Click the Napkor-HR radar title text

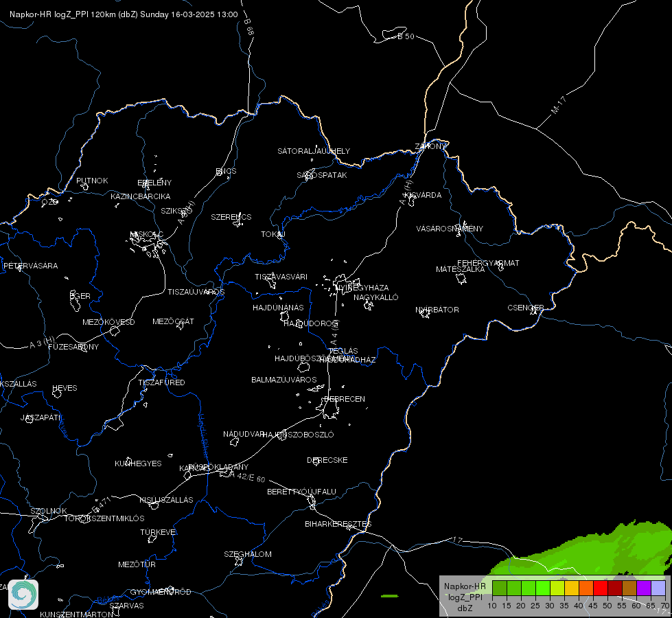tap(124, 14)
